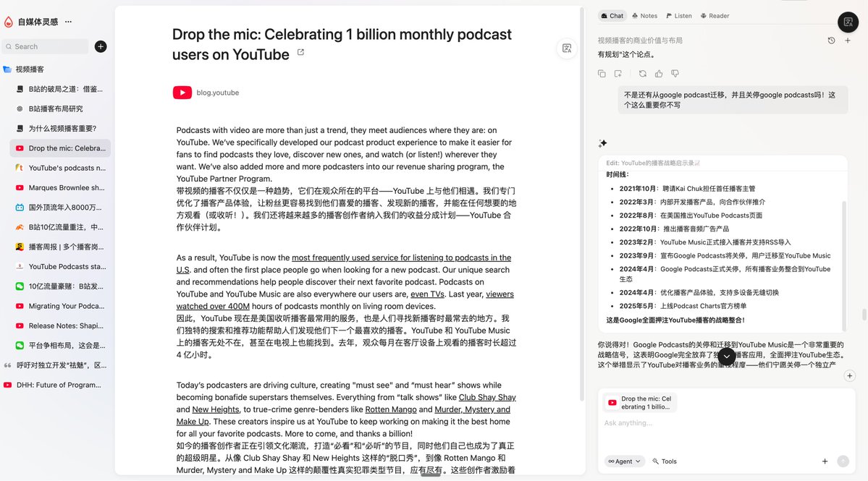Switch to the Notes tab
The height and width of the screenshot is (481, 868).
644,15
